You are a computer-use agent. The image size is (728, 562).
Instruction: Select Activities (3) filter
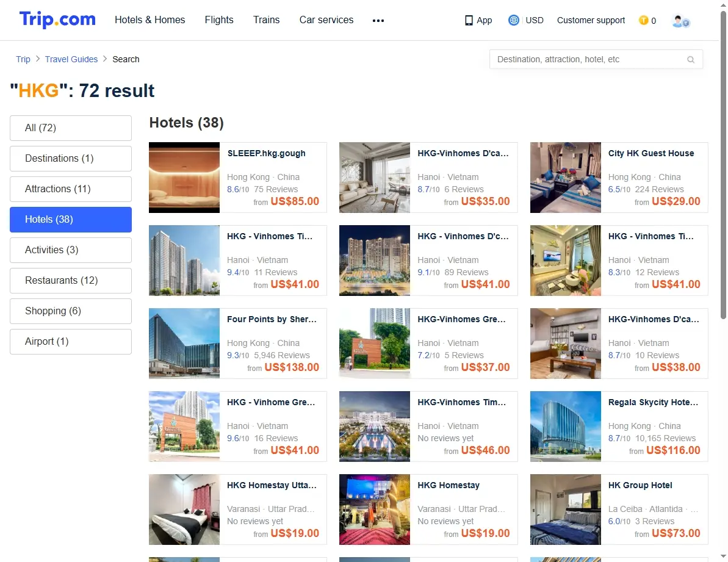(x=71, y=250)
